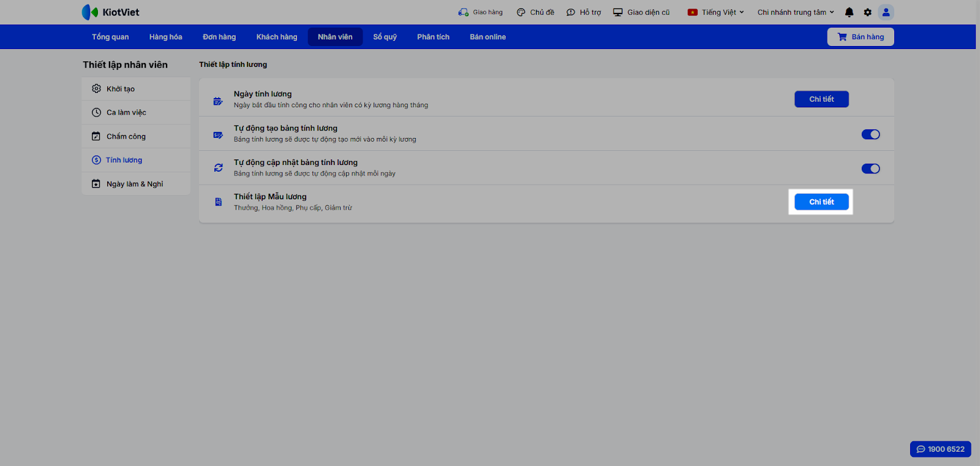This screenshot has width=980, height=466.
Task: Open the Phân tích menu
Action: click(x=434, y=37)
